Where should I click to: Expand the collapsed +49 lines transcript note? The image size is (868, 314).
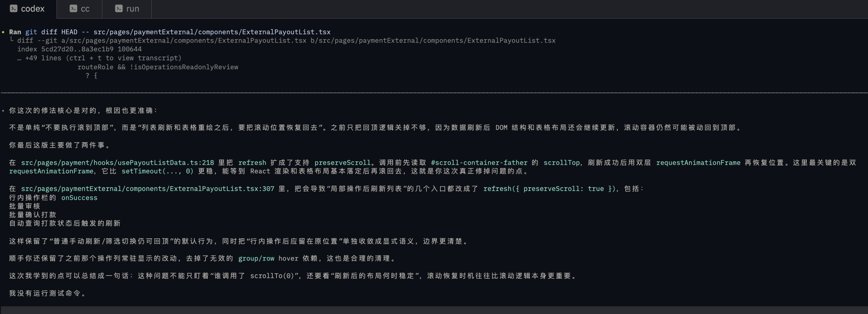[x=103, y=58]
